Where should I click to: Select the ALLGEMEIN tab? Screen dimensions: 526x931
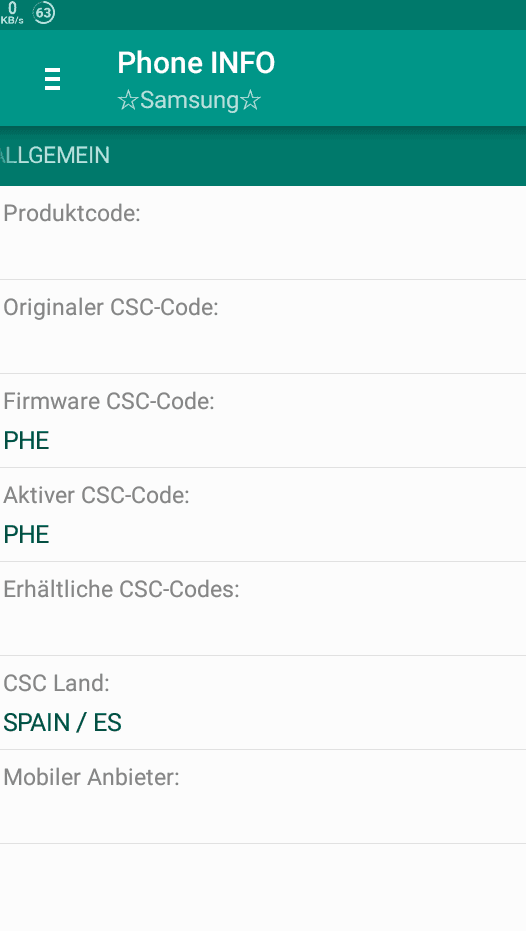point(55,156)
